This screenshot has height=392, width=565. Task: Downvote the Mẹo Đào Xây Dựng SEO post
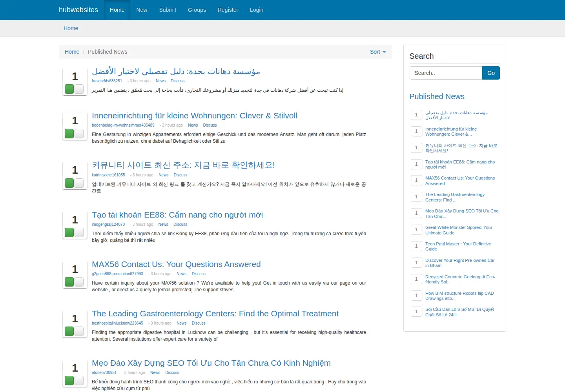coord(79,381)
